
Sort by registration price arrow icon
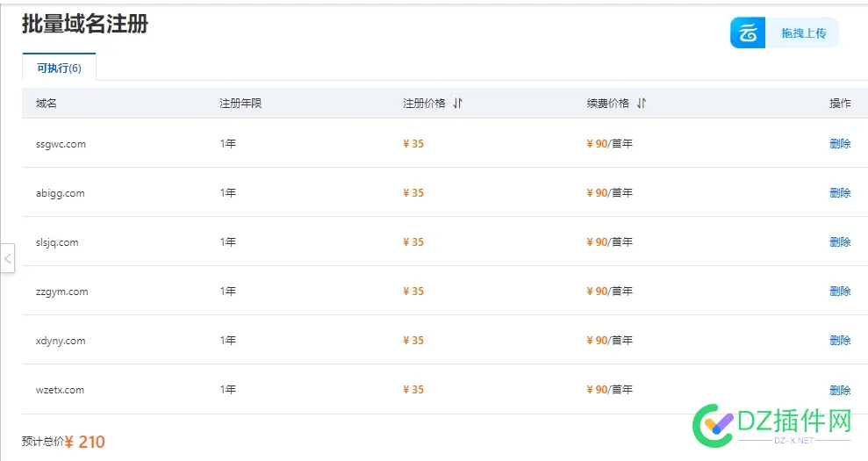(x=457, y=104)
